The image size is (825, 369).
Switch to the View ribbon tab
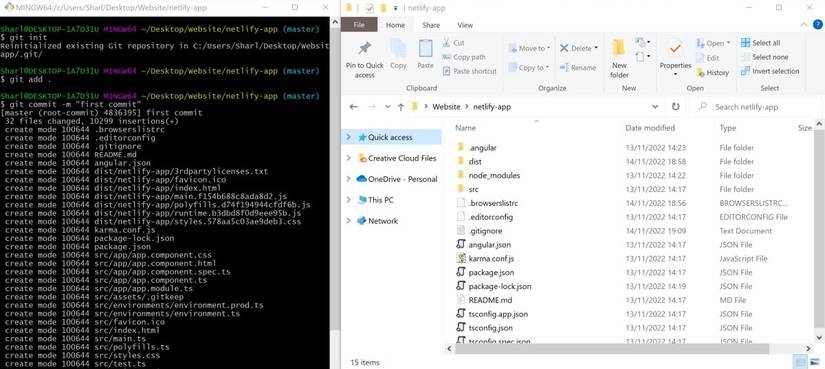465,25
